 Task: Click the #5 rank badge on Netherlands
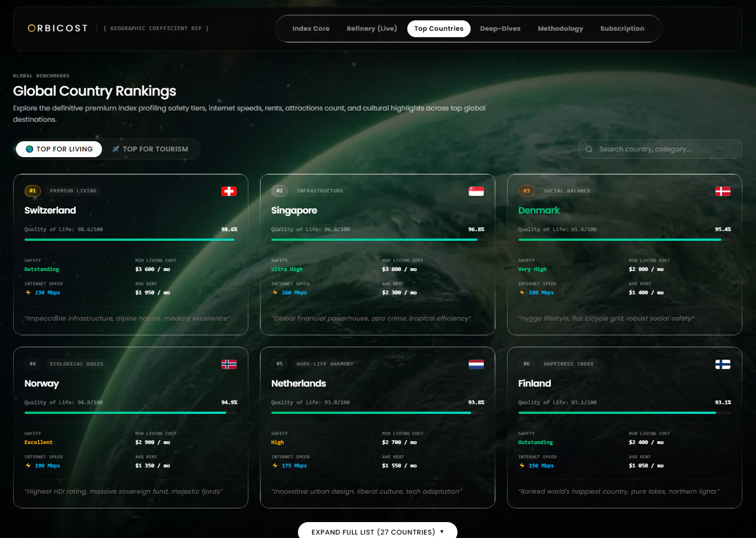(x=279, y=364)
